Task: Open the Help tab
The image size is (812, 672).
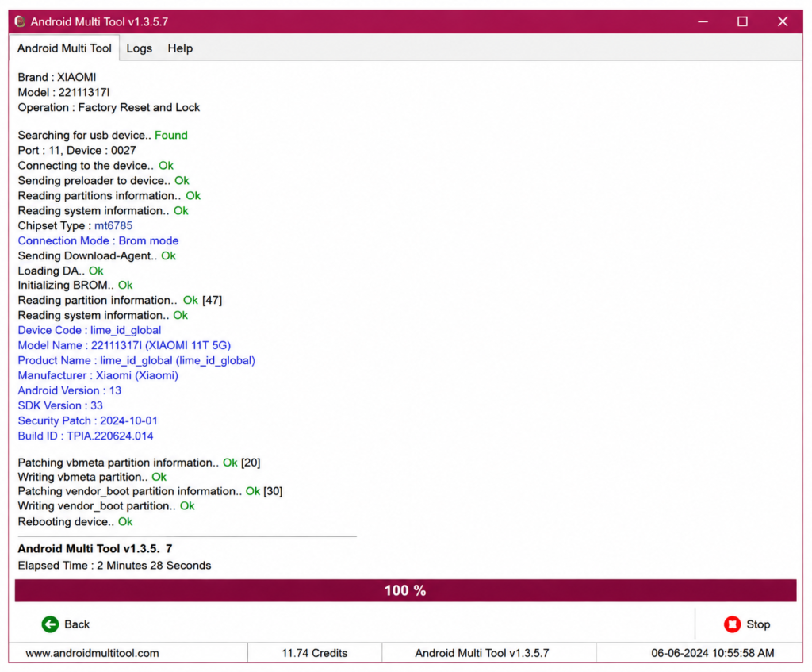Action: 180,48
